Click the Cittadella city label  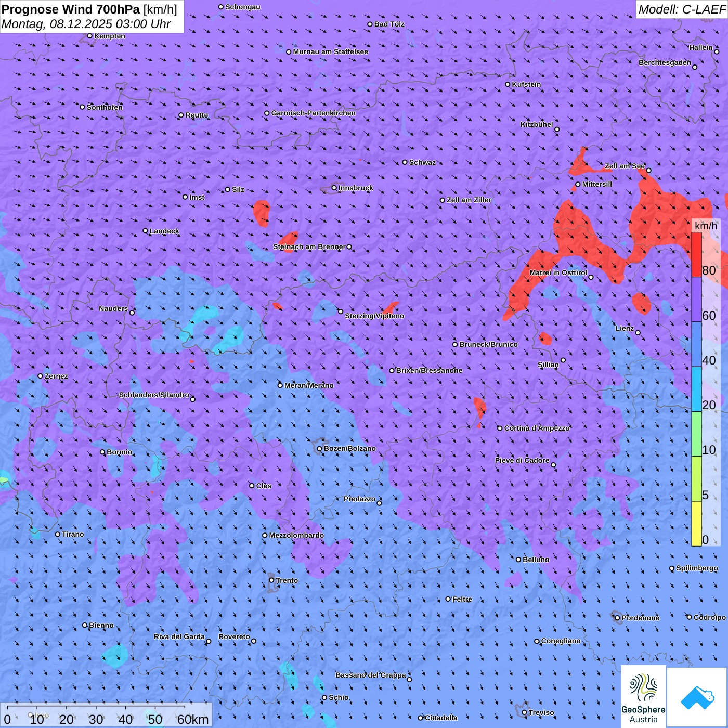point(441,718)
